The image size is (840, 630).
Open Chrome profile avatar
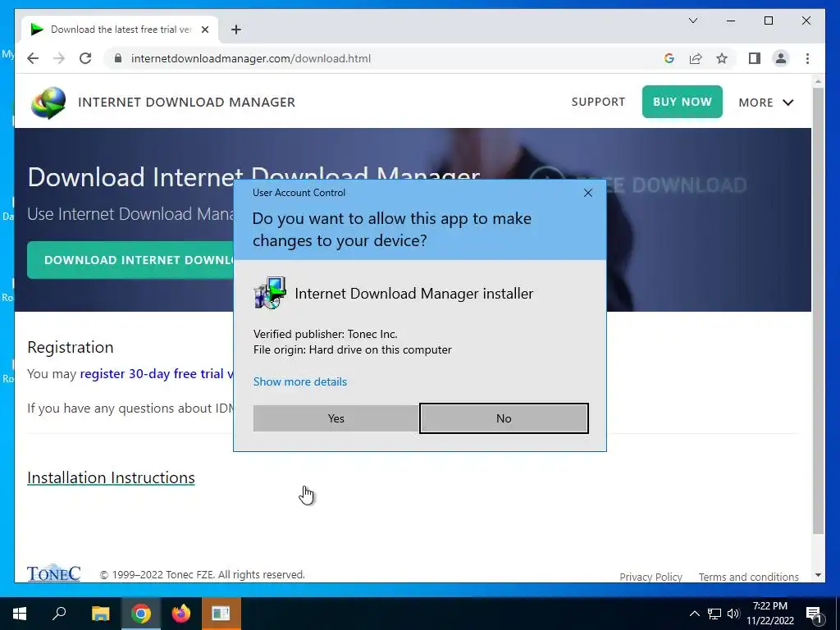click(x=781, y=58)
